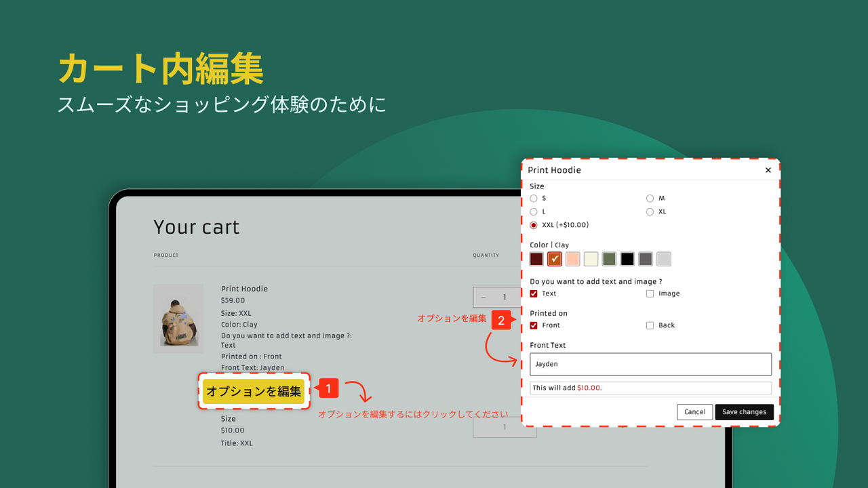This screenshot has width=868, height=488.
Task: Click the 'This will add $10.00.' notice
Action: (650, 388)
